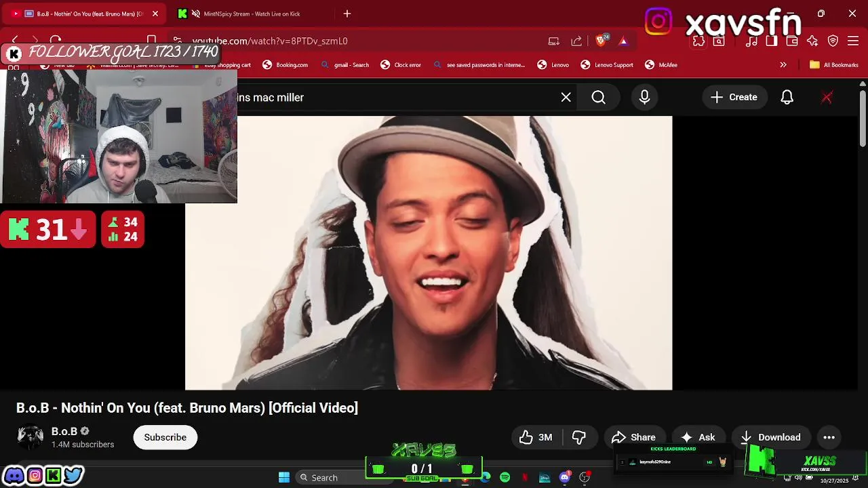Open the Extensions puzzle icon

click(699, 41)
